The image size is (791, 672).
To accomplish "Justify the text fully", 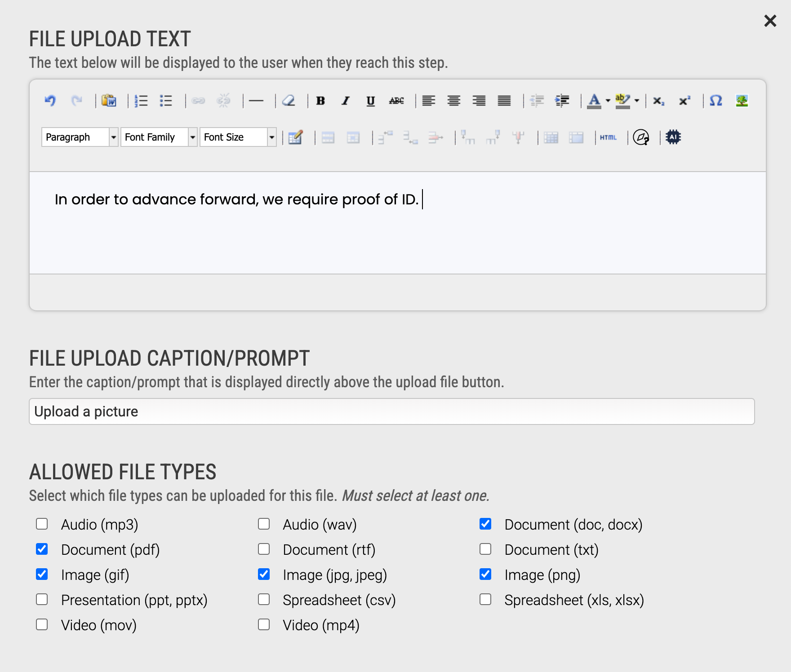I will [x=504, y=101].
